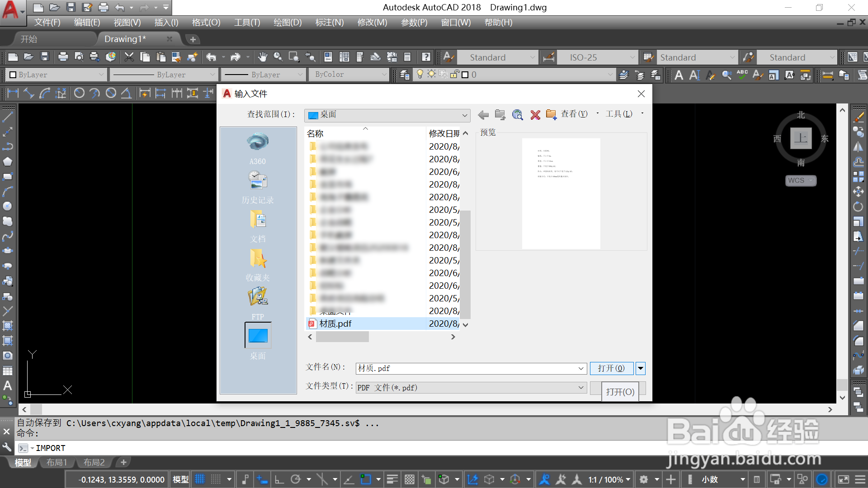Image resolution: width=868 pixels, height=488 pixels.
Task: Toggle snap mode in the status bar
Action: tap(216, 479)
